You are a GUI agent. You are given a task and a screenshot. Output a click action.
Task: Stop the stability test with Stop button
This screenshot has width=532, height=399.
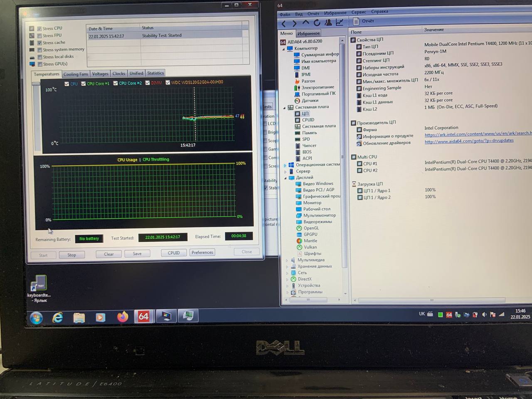click(x=72, y=255)
